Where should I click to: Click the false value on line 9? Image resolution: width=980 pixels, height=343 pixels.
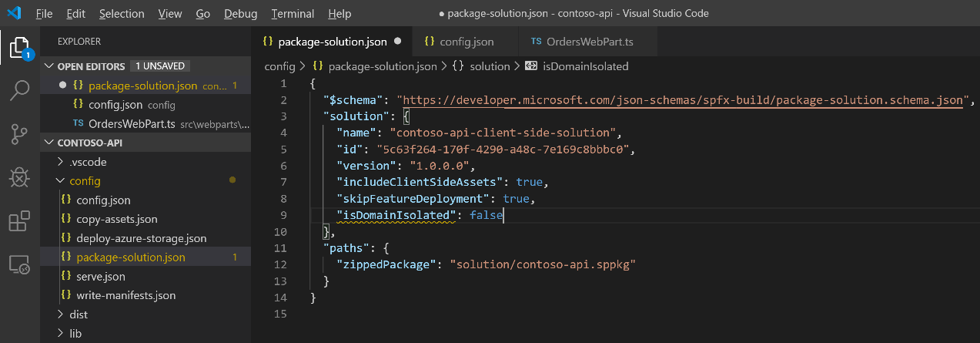pos(486,215)
